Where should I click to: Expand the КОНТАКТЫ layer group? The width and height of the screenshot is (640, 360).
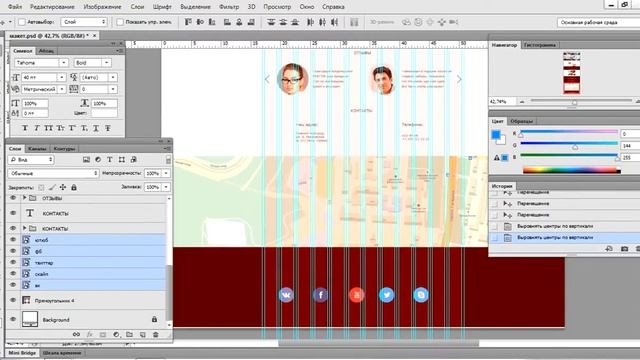tap(24, 229)
